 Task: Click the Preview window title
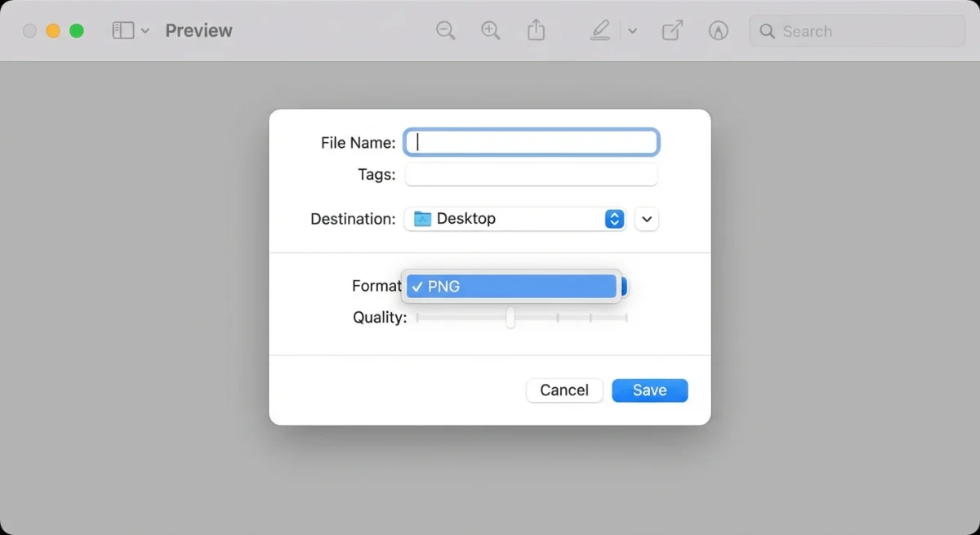click(x=198, y=31)
